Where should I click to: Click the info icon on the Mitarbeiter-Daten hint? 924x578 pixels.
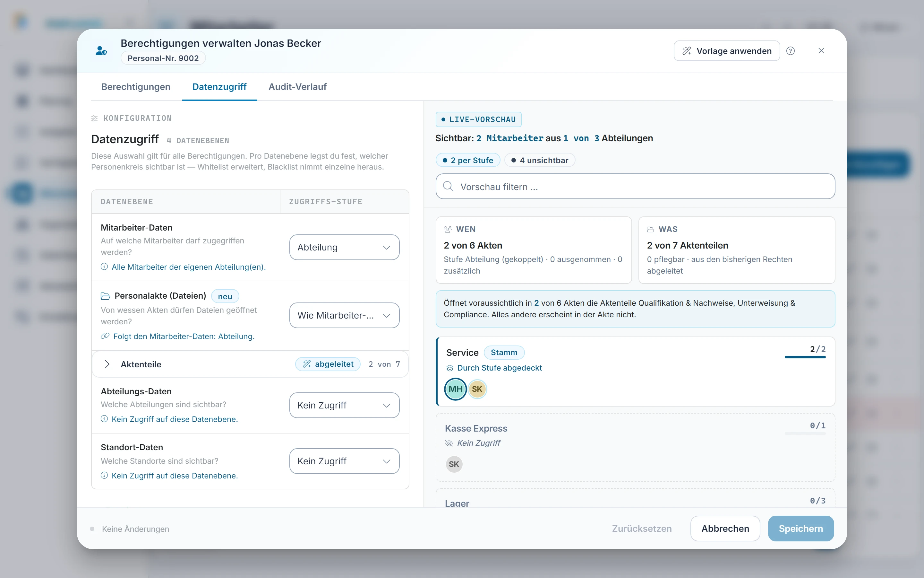(x=104, y=267)
